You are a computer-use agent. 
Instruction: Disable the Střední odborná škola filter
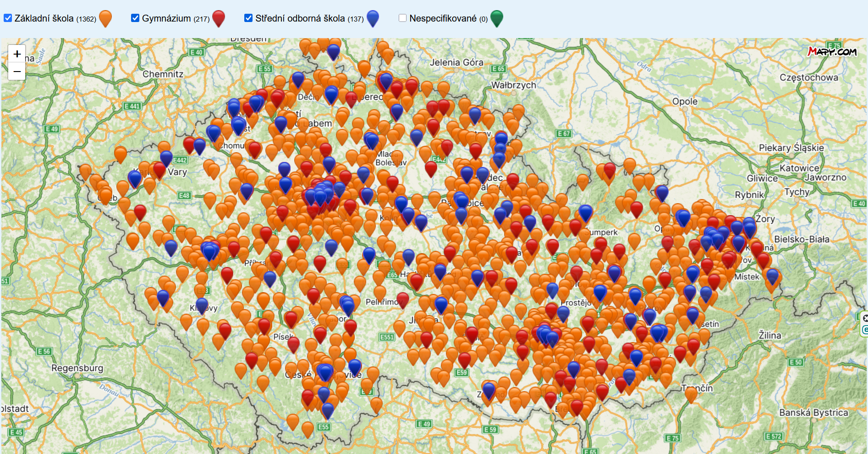pyautogui.click(x=248, y=18)
